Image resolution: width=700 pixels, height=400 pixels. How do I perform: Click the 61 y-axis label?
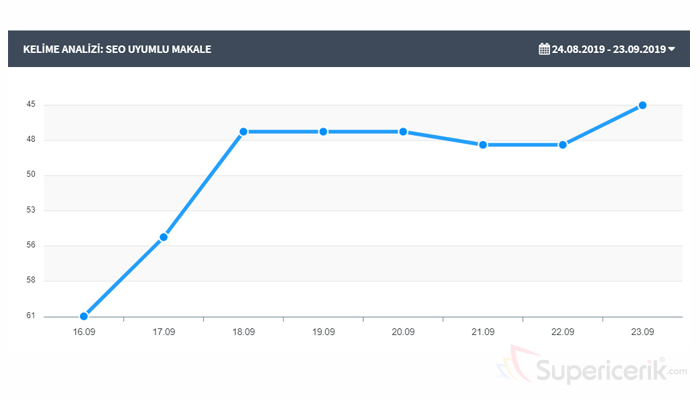[31, 316]
